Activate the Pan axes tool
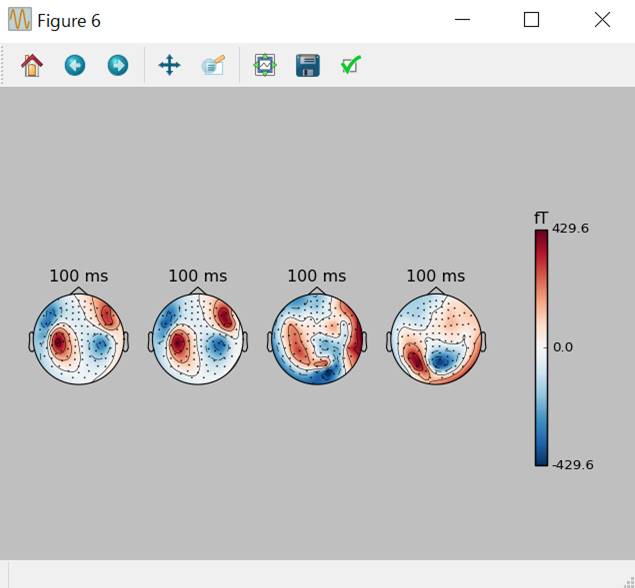 coord(169,66)
